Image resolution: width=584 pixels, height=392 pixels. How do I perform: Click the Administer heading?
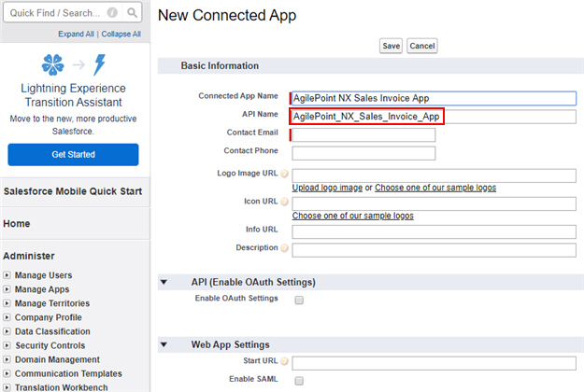tap(29, 256)
